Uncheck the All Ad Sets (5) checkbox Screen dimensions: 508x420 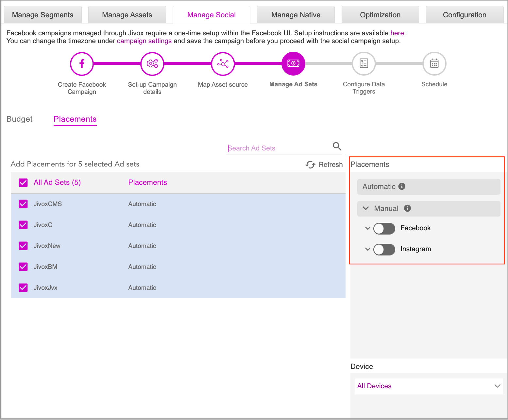[23, 183]
